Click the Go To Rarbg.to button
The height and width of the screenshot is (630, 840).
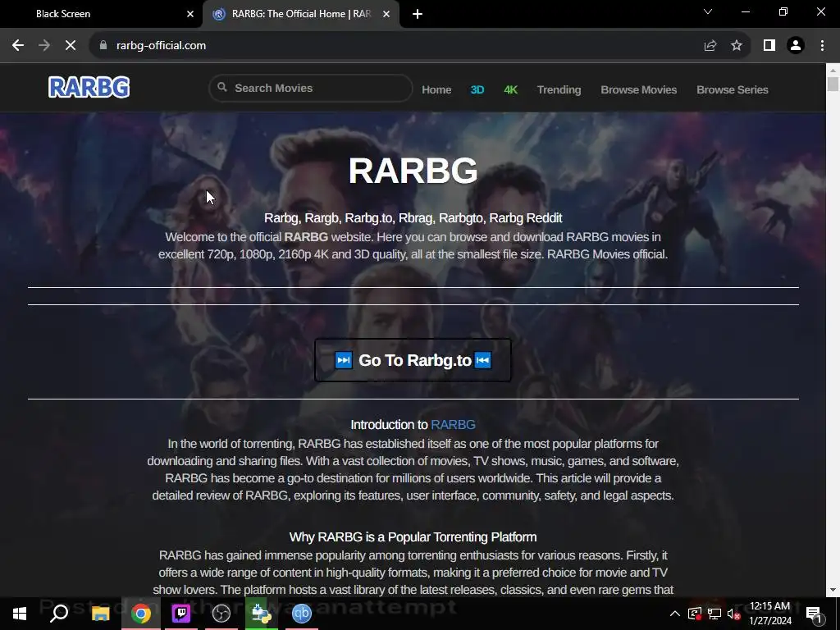pyautogui.click(x=413, y=360)
